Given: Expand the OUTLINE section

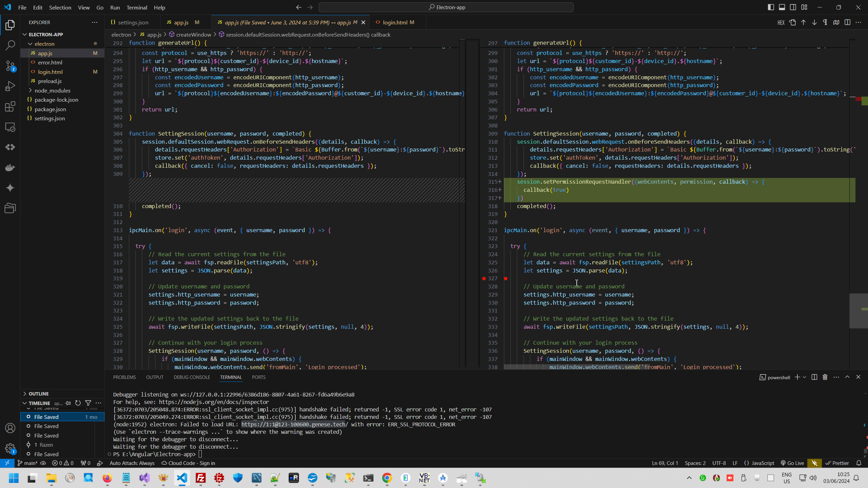Looking at the screenshot, I should tap(39, 394).
